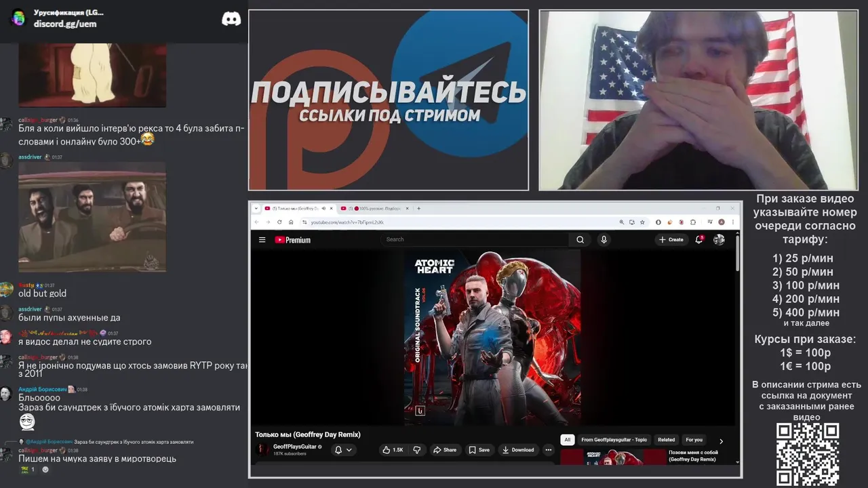
Task: Click "Пишем на чмука заяву в миротворець" message
Action: [97, 459]
